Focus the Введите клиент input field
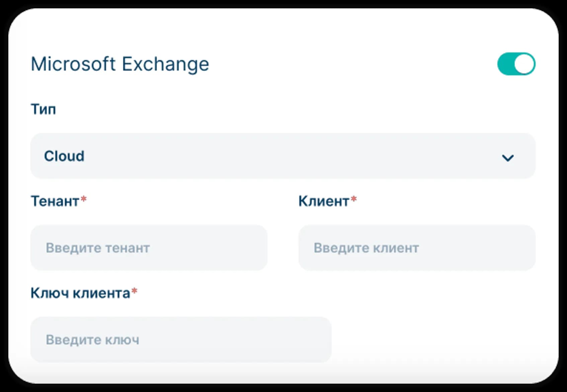The image size is (567, 392). click(417, 248)
